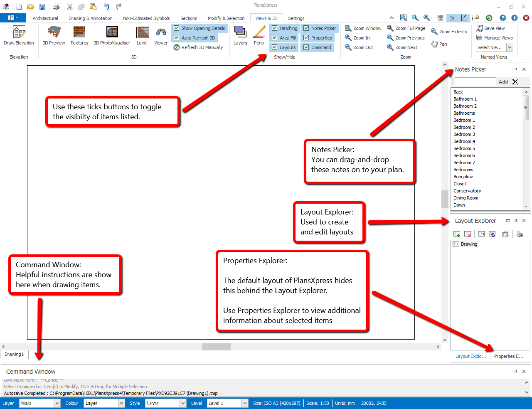Click the Notes Picker text input field
Image resolution: width=532 pixels, height=409 pixels.
(x=475, y=82)
